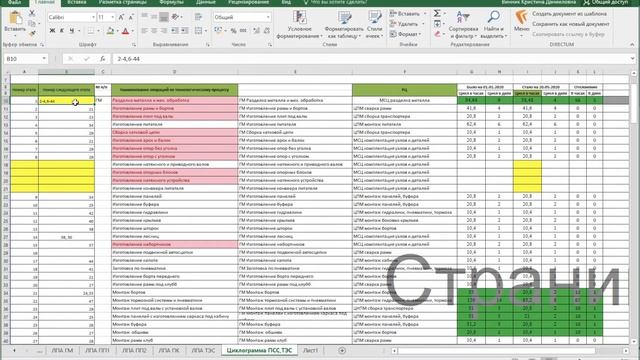Image resolution: width=640 pixels, height=360 pixels.
Task: Switch to the Рецензирование ribbon tab
Action: tap(248, 2)
